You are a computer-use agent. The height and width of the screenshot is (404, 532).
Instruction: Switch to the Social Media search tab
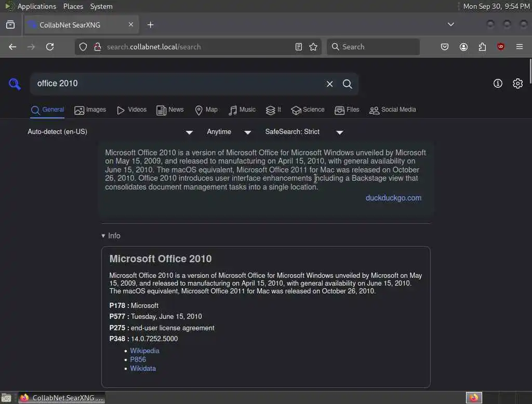pos(393,110)
